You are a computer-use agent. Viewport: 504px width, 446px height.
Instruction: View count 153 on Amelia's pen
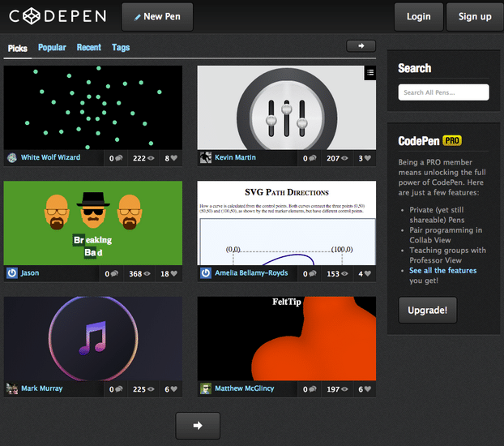tap(337, 273)
